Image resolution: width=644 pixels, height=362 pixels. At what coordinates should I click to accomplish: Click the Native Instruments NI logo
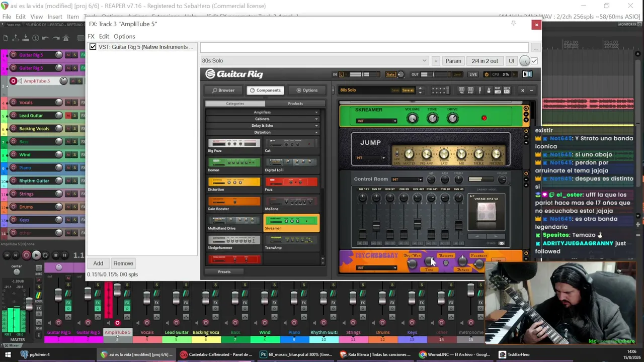527,74
